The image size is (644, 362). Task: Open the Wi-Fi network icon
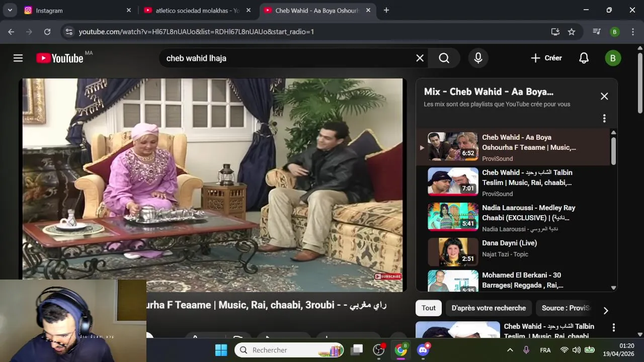point(565,350)
